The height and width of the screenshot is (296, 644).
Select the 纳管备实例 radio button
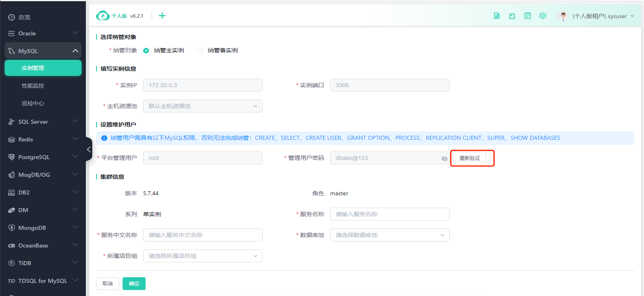tap(200, 50)
